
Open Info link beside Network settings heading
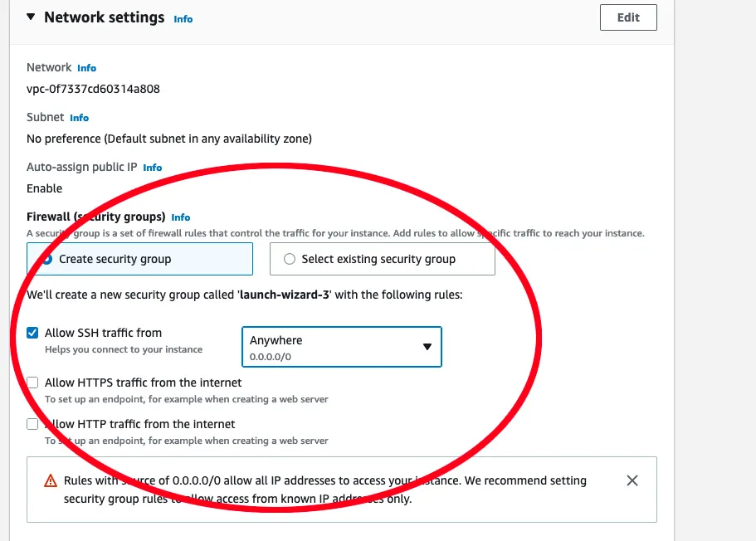(x=183, y=19)
